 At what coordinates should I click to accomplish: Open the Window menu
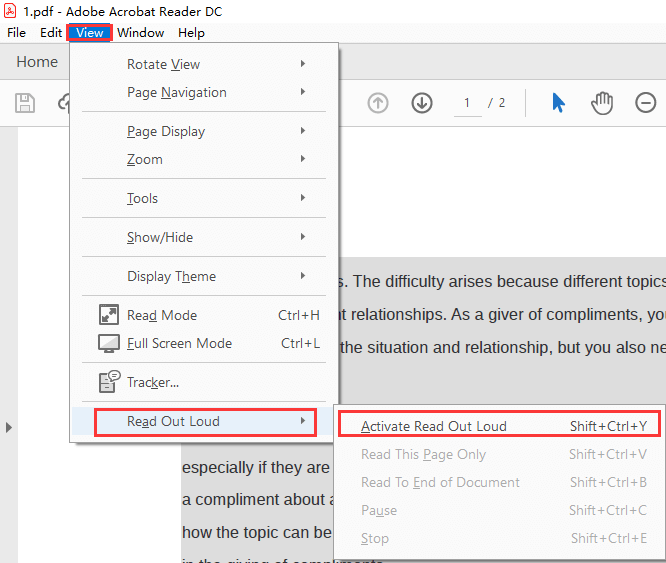pyautogui.click(x=140, y=32)
